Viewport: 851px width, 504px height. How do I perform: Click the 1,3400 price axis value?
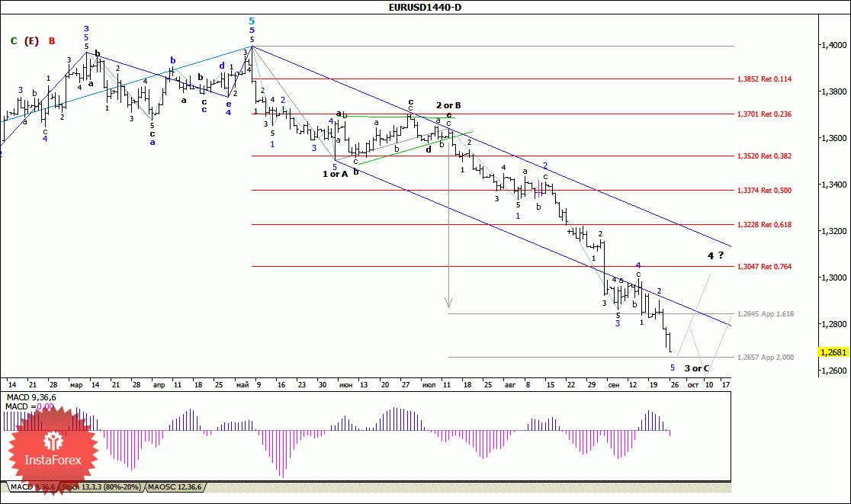coord(834,185)
